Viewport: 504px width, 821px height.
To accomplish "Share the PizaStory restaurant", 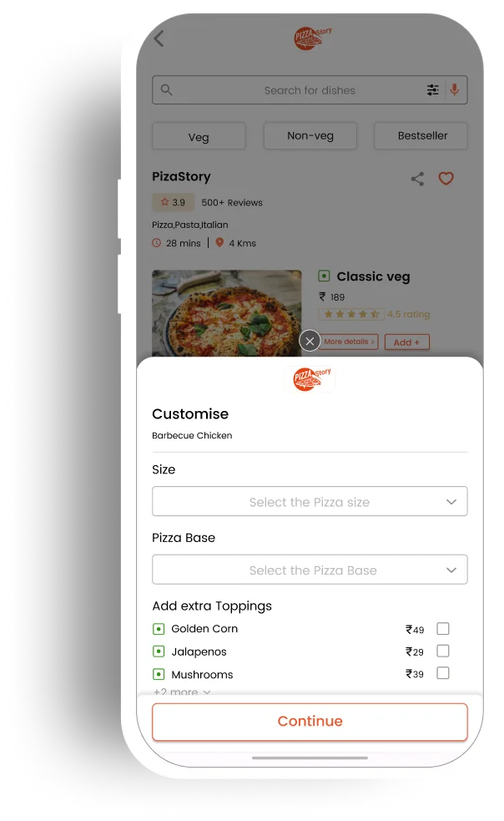I will coord(417,179).
